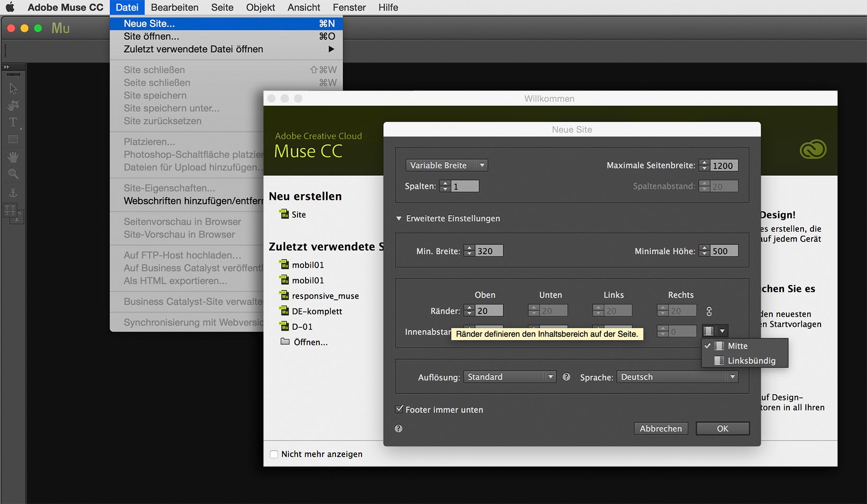Image resolution: width=867 pixels, height=504 pixels.
Task: Choose Linksbündig alignment option
Action: [x=745, y=360]
